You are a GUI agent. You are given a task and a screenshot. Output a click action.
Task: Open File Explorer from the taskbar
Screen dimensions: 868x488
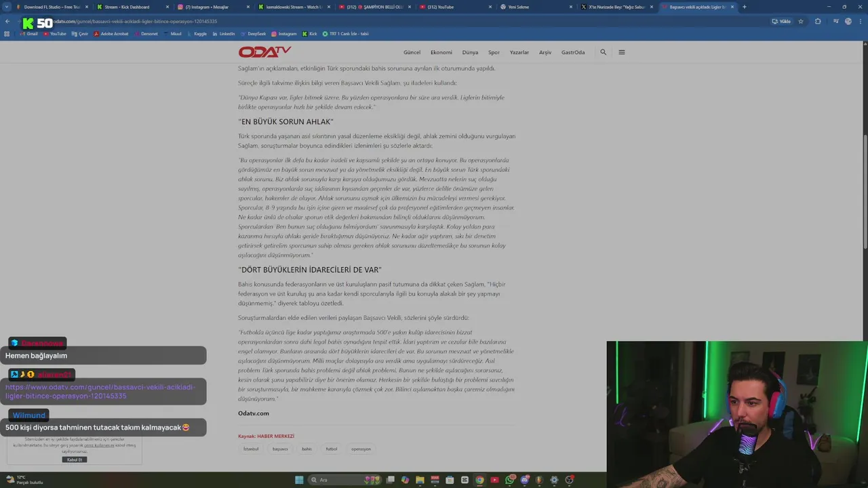[x=420, y=480]
